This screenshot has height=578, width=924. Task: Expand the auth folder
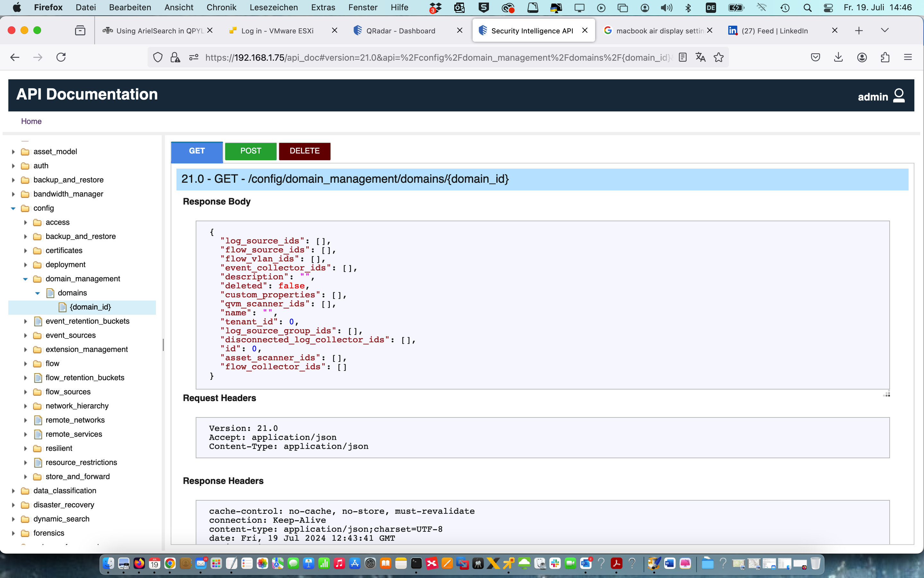[13, 166]
